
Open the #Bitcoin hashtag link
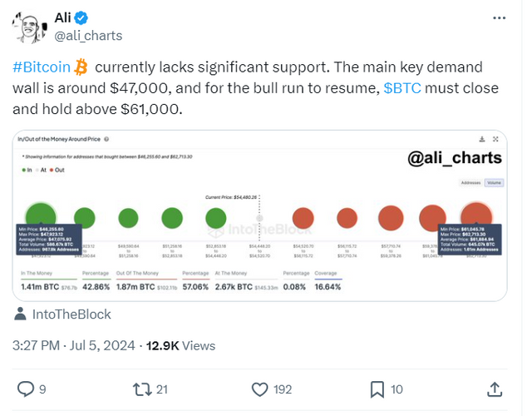point(43,67)
